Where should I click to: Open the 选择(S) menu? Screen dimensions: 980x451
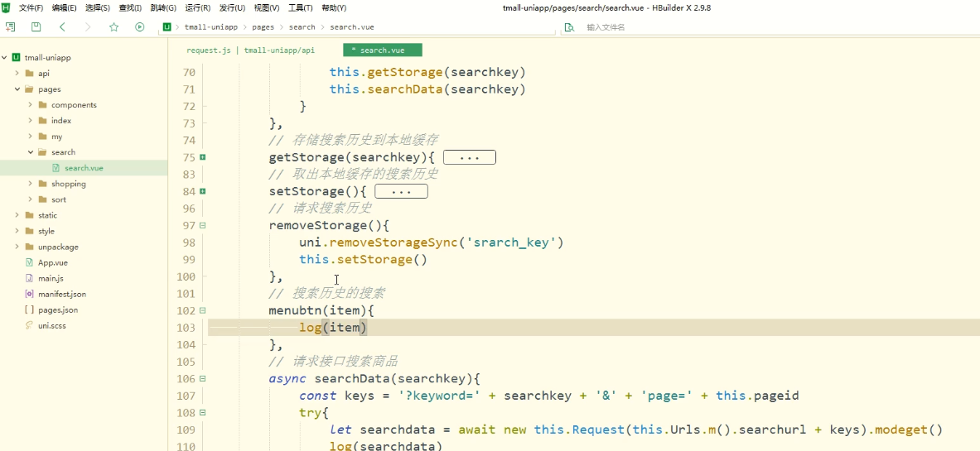pos(98,8)
